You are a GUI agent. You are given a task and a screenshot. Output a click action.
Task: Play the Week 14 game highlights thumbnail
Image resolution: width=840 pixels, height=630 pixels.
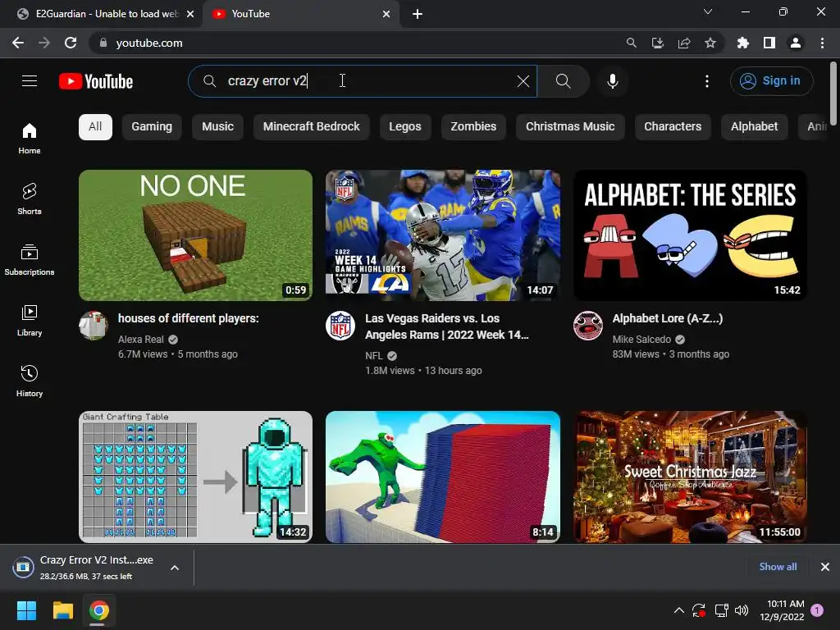443,235
